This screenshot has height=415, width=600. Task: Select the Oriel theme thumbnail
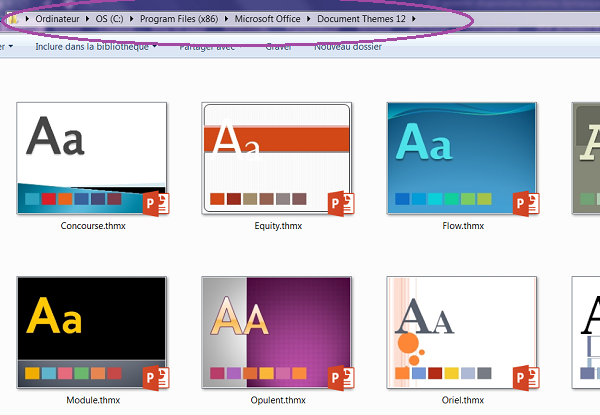(x=462, y=332)
